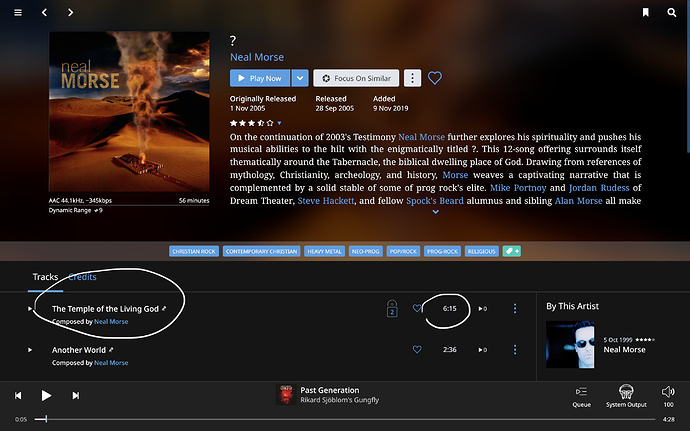Open the Steve Hackett link

326,201
